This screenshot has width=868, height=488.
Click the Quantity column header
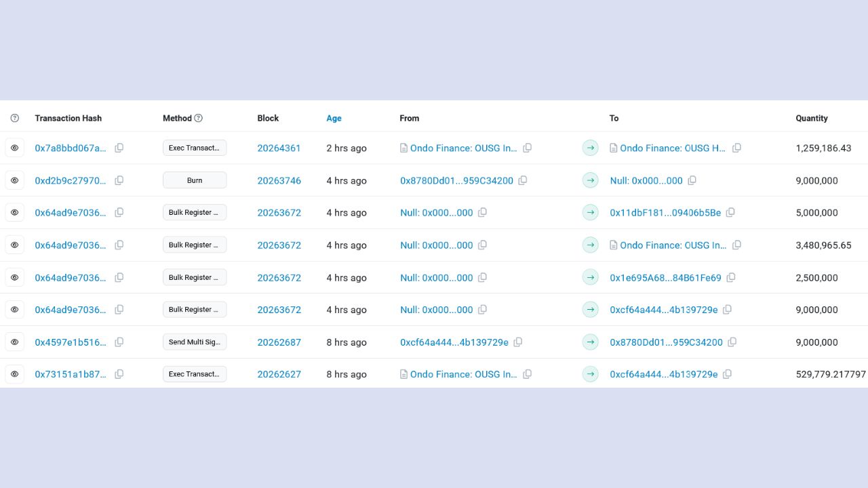point(812,118)
